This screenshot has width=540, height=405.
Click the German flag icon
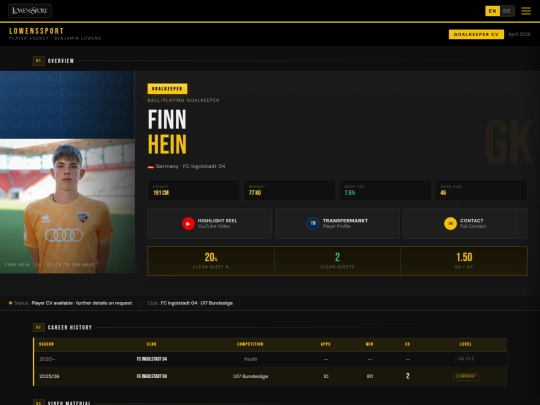pos(150,166)
